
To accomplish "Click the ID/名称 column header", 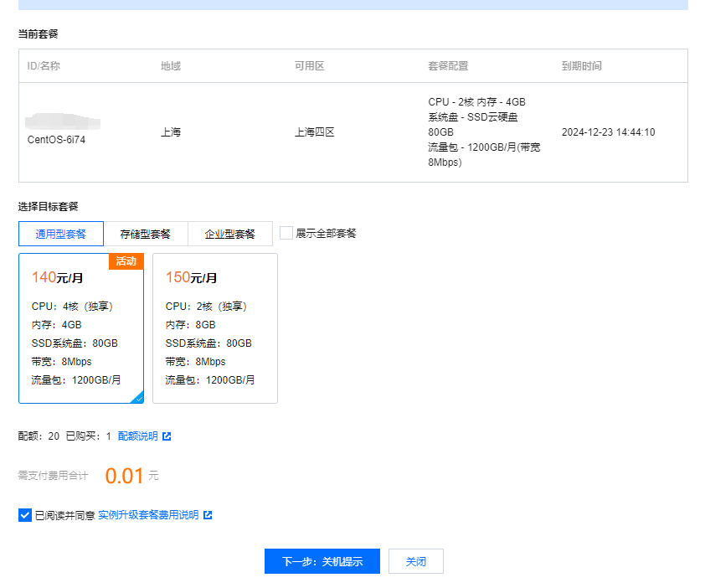I will 44,66.
